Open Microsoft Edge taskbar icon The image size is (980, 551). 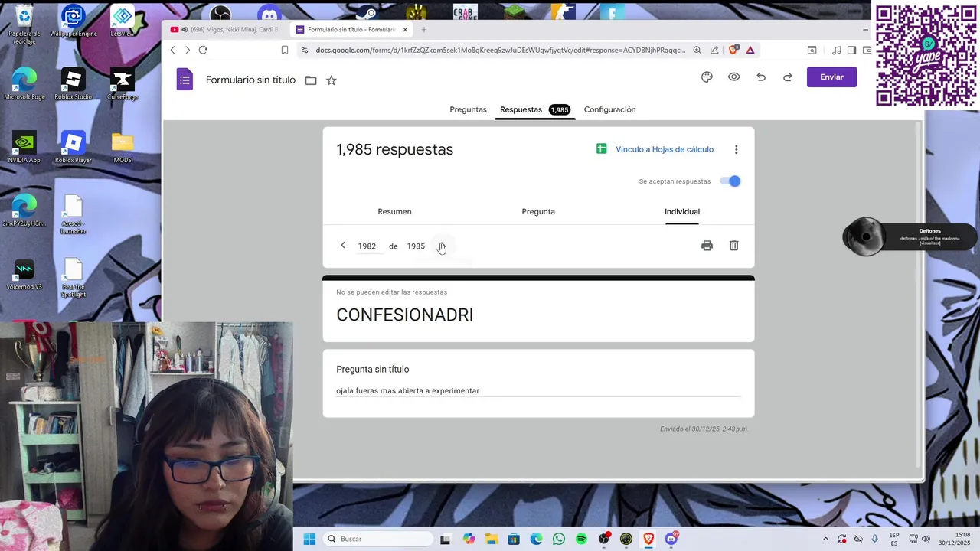[536, 539]
